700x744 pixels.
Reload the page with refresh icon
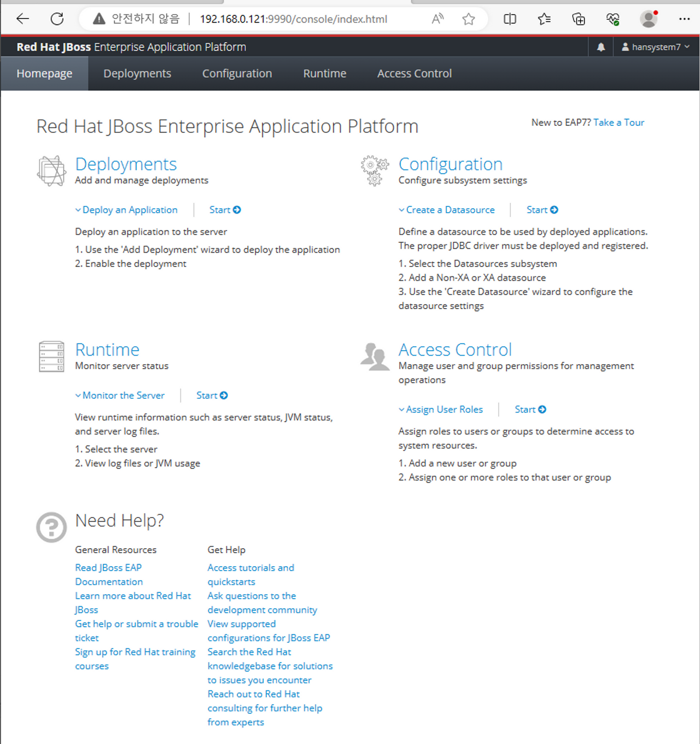pos(57,19)
